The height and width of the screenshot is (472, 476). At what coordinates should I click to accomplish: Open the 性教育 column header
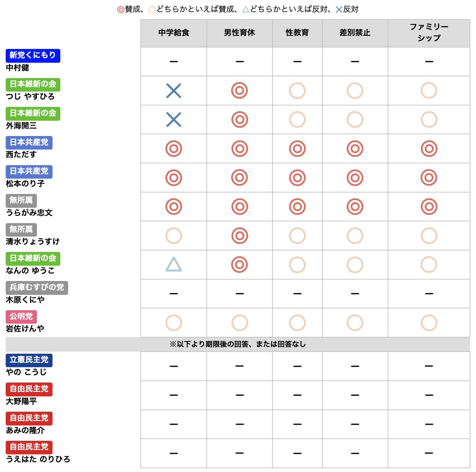[x=297, y=33]
